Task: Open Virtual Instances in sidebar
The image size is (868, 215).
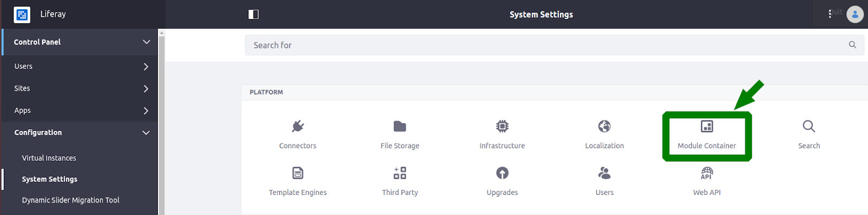Action: tap(49, 158)
